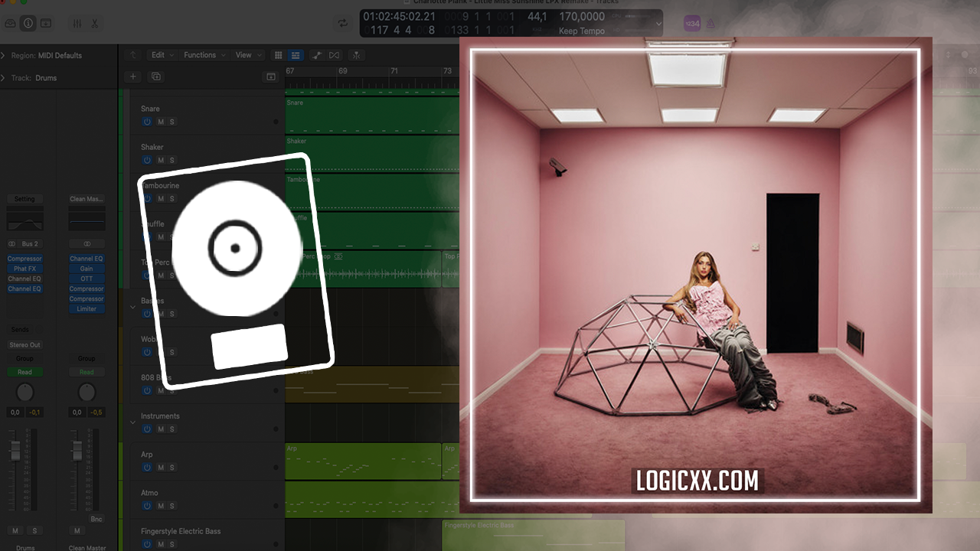Open the Quick Help download-arrow toolbar icon
This screenshot has height=551, width=980.
pos(46,24)
